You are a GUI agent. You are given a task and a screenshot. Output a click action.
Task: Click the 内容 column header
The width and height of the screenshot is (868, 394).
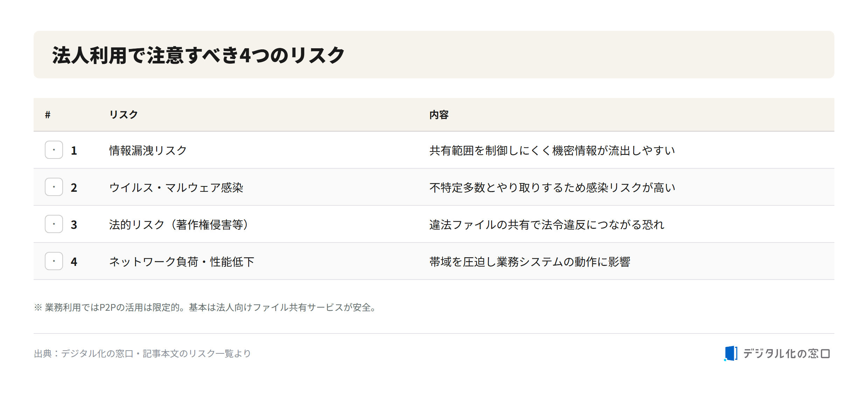coord(439,115)
